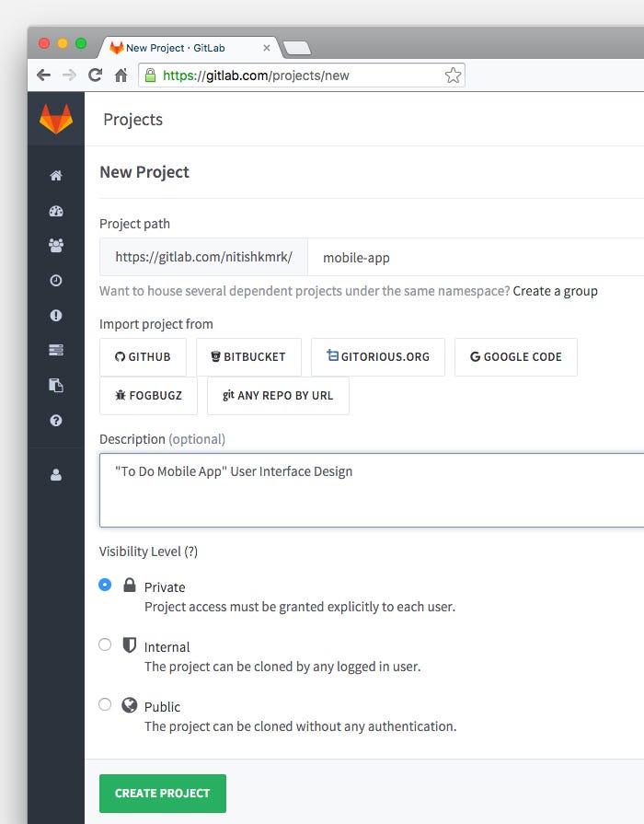Open the Groups icon in the sidebar
The image size is (644, 824).
[x=55, y=245]
